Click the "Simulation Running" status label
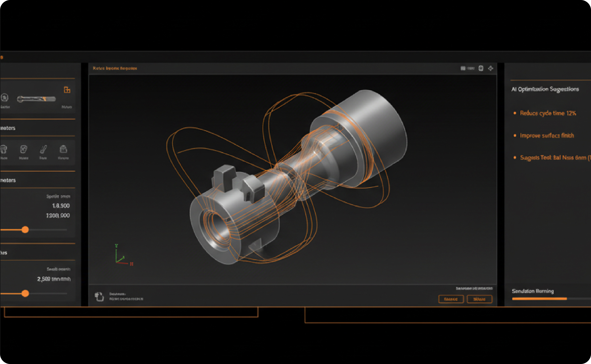 (x=533, y=291)
